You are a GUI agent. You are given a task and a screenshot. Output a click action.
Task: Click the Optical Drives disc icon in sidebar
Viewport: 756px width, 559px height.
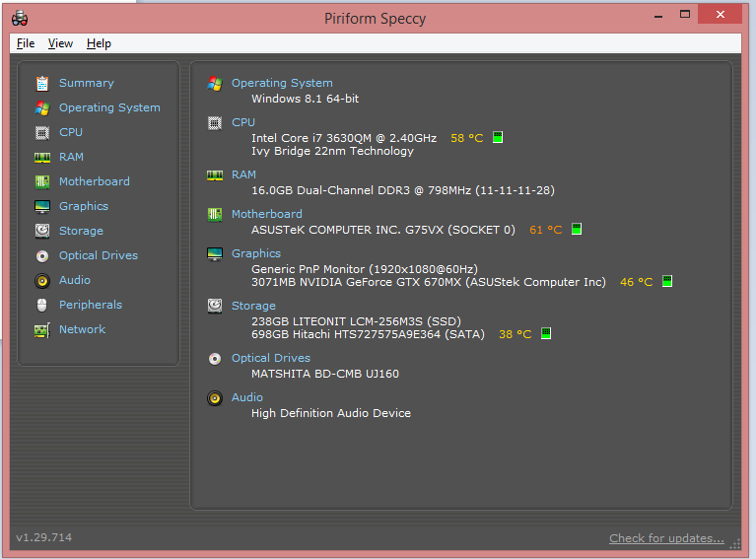(42, 256)
